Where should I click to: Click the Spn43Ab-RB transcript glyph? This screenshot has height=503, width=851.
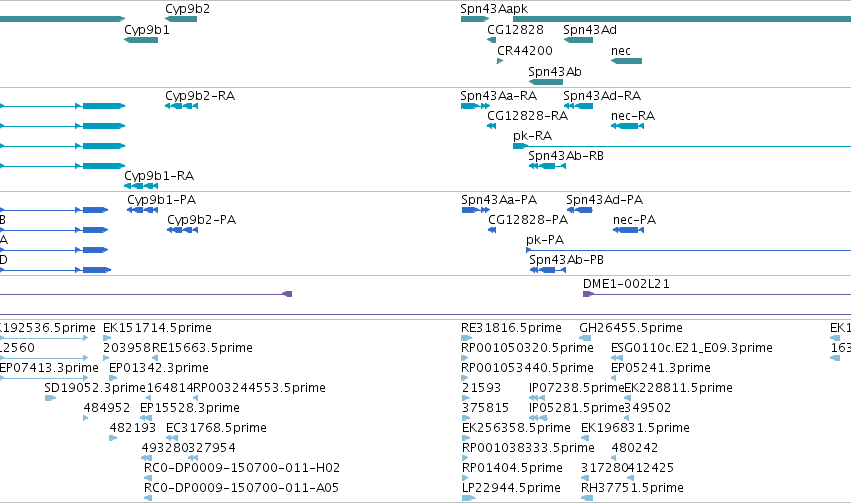pos(547,166)
